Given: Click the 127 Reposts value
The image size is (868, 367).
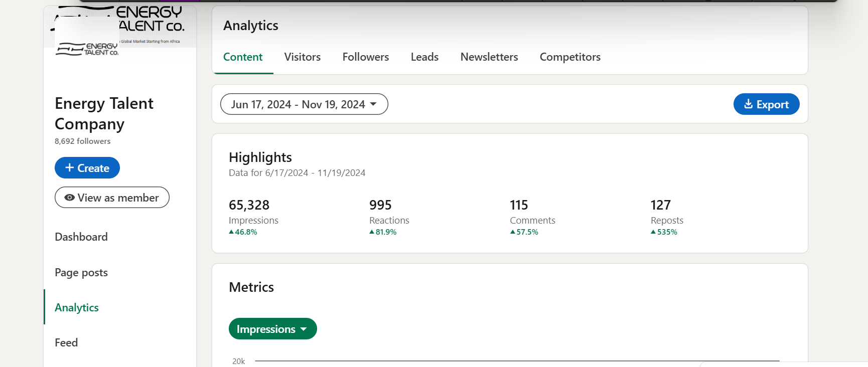Looking at the screenshot, I should click(660, 205).
